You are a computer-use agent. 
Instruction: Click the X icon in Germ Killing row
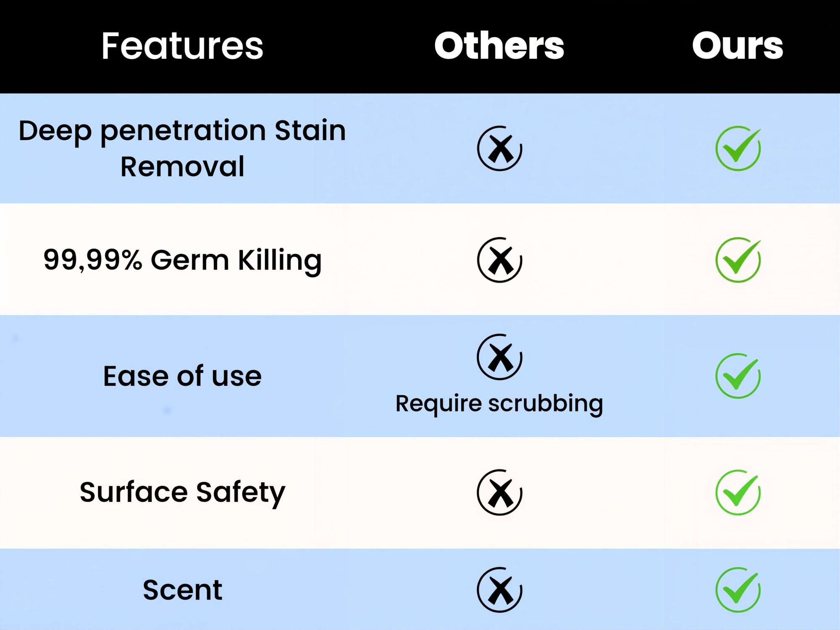coord(499,260)
